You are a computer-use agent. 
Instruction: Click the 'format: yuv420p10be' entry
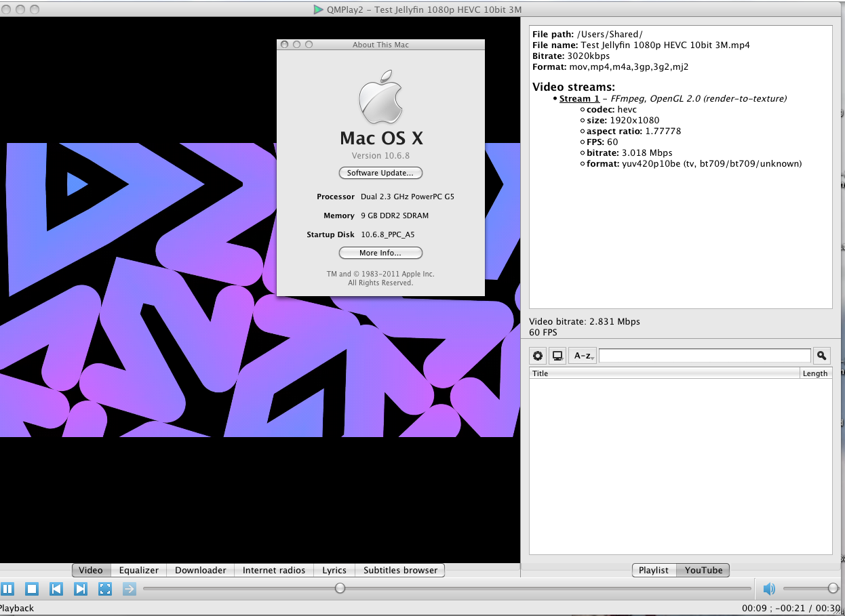tap(694, 163)
